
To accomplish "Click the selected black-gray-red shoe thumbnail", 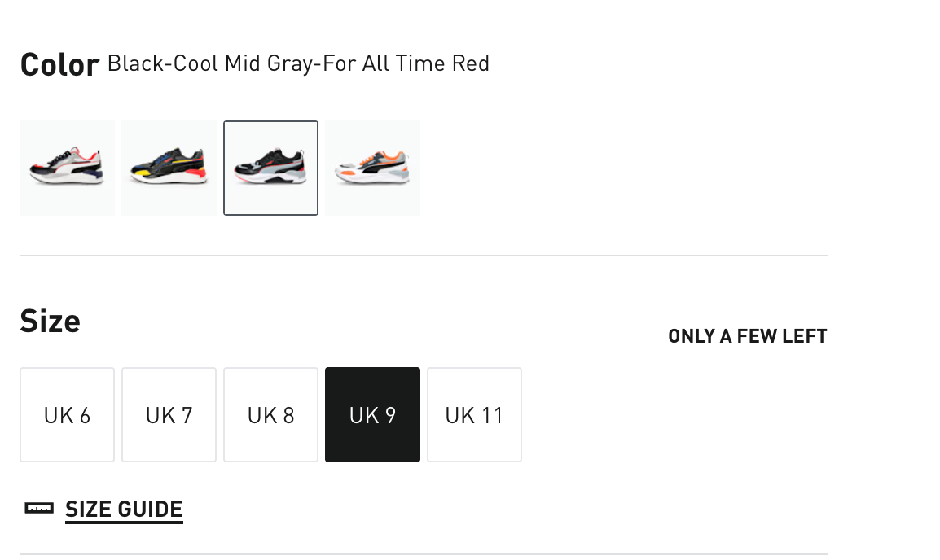I will tap(270, 168).
